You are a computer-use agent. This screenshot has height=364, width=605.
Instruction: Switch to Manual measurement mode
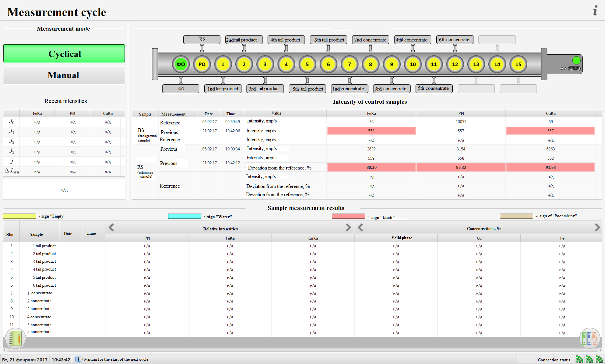[x=64, y=75]
